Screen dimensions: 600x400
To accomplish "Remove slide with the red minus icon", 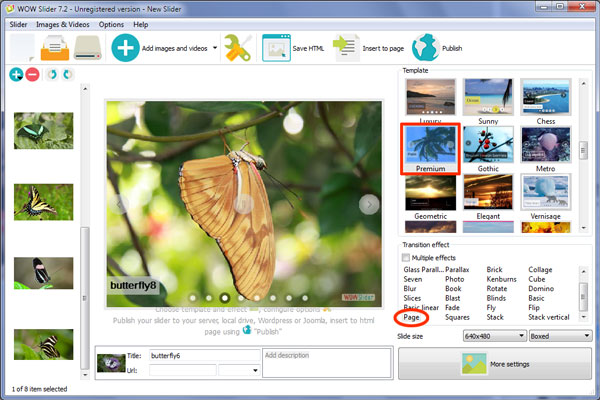I will (x=33, y=74).
